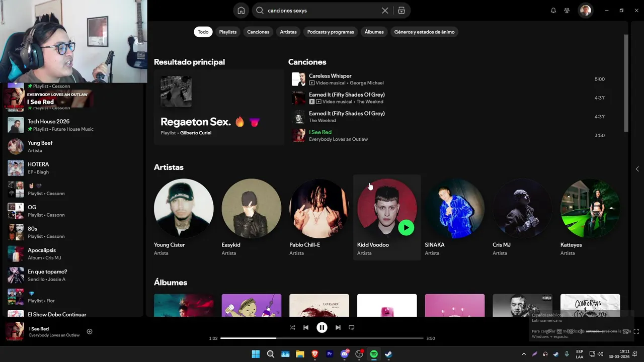The image size is (644, 362).
Task: Open Tech House 2026 playlist in sidebar
Action: point(73,125)
